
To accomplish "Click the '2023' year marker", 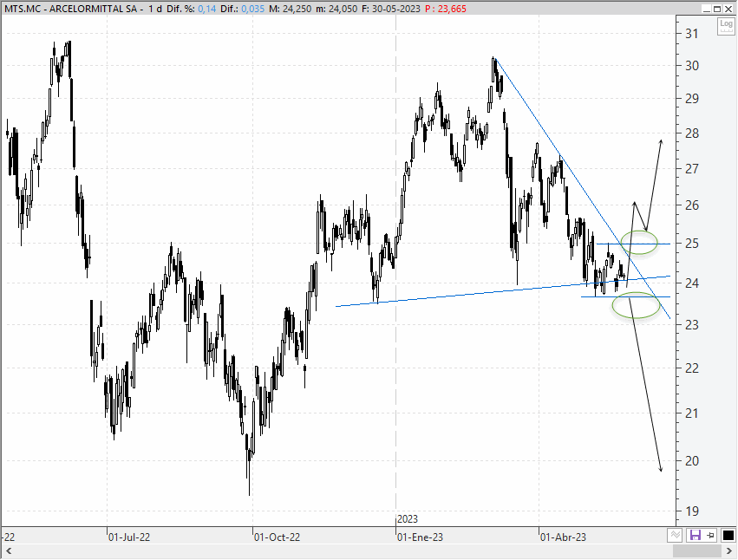I will pos(408,519).
